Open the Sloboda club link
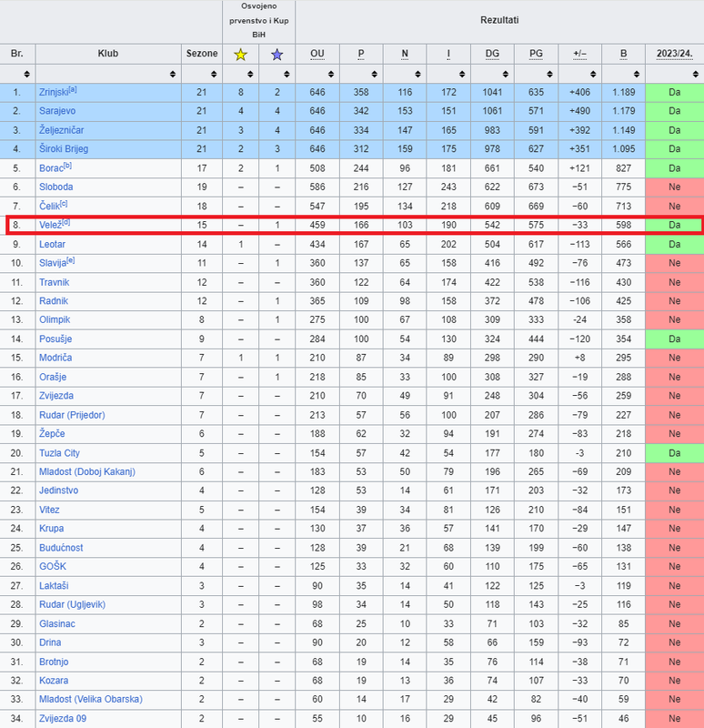This screenshot has width=704, height=728. [55, 187]
